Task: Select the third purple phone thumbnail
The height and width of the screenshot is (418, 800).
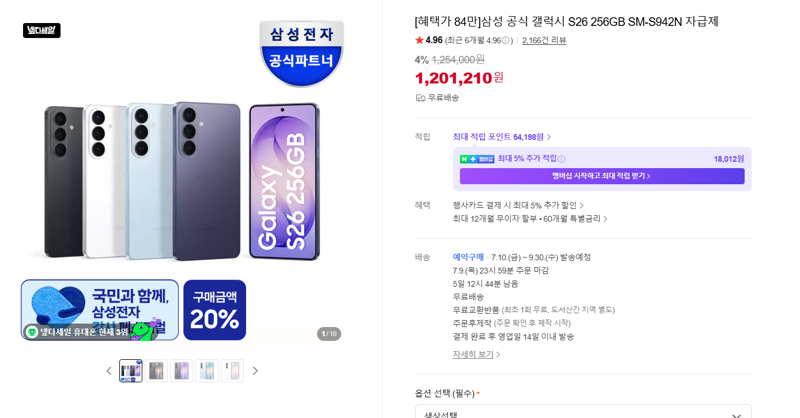Action: [182, 371]
